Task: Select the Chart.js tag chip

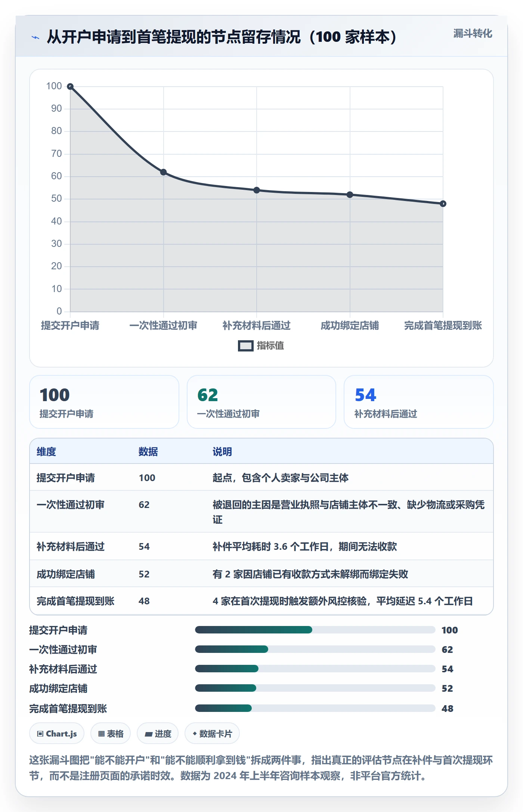Action: pos(57,734)
